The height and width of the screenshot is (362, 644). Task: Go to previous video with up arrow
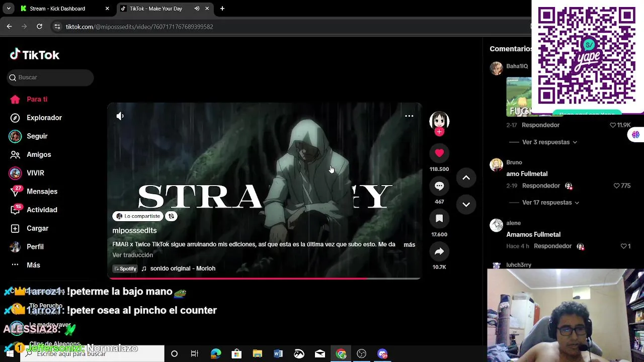pos(466,177)
